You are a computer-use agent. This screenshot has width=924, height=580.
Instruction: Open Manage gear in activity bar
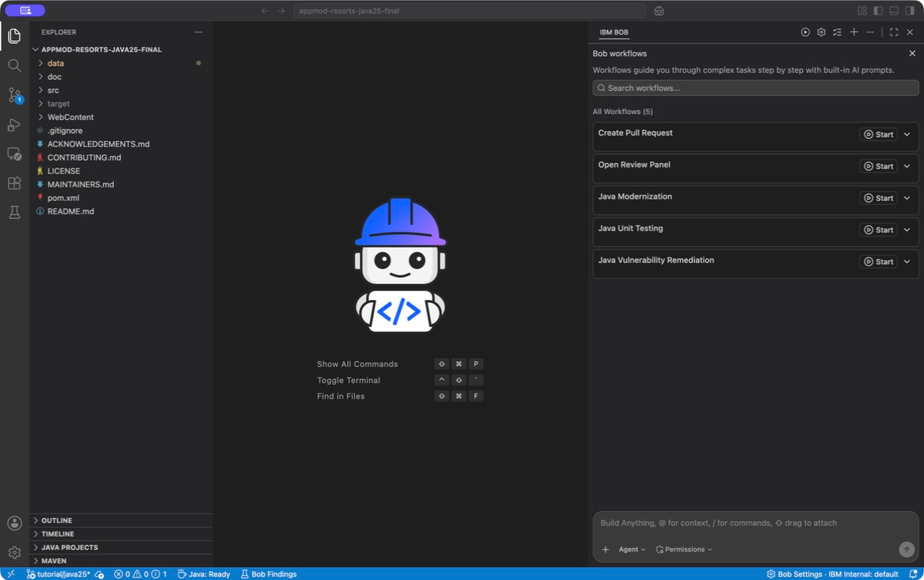point(14,552)
